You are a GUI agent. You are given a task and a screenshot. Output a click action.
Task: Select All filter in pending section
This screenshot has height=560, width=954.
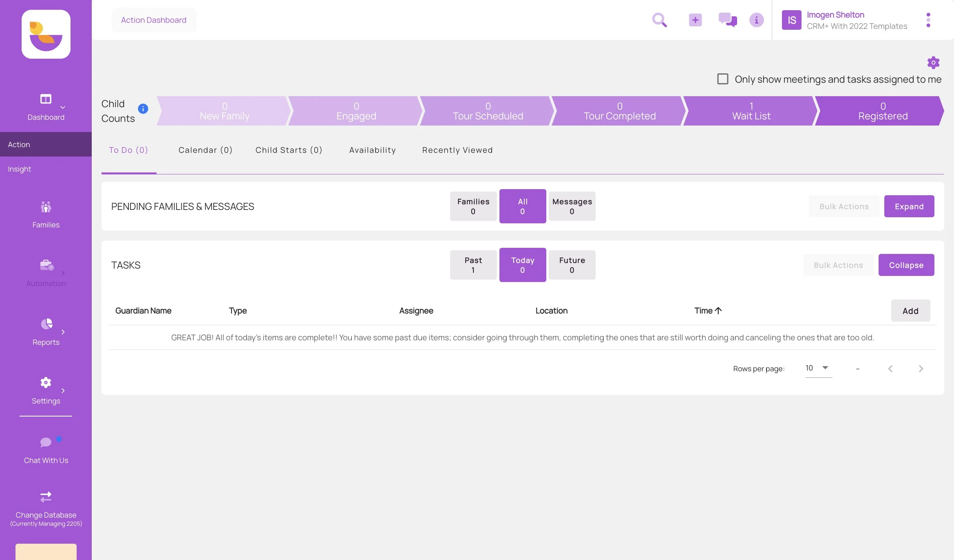[523, 206]
